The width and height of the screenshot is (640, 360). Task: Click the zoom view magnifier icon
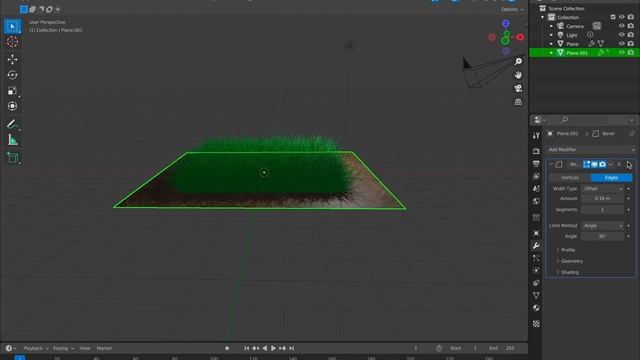coord(518,62)
